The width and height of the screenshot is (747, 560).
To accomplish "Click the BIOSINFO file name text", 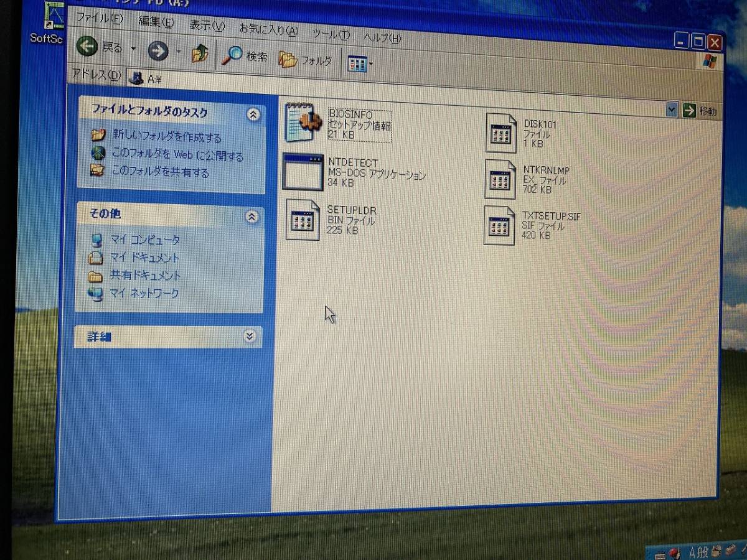I will [x=350, y=115].
